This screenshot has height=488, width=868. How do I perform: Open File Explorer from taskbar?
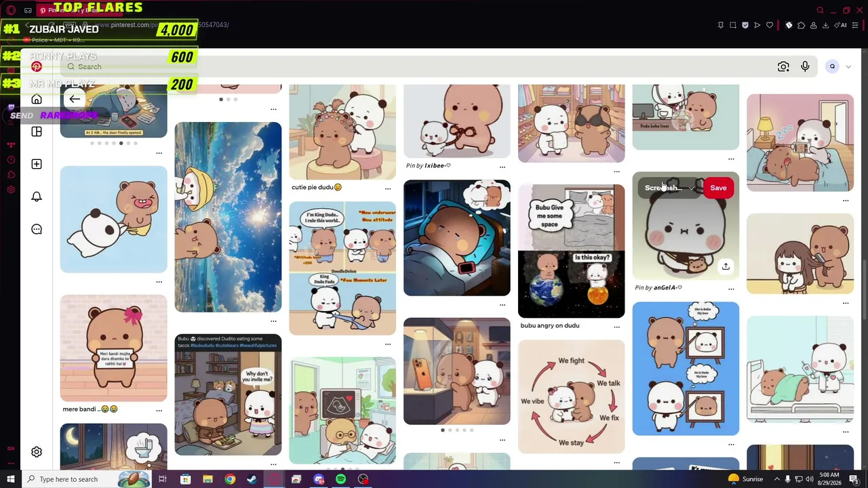click(x=208, y=479)
